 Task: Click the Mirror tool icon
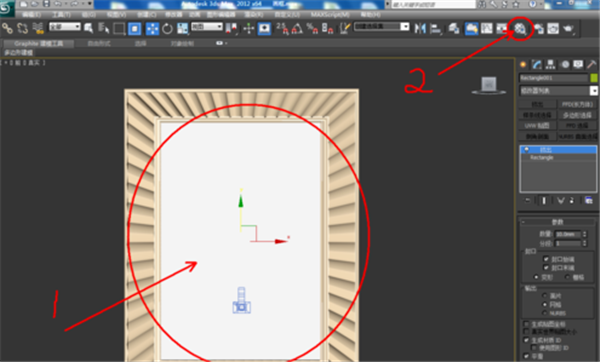(x=420, y=28)
